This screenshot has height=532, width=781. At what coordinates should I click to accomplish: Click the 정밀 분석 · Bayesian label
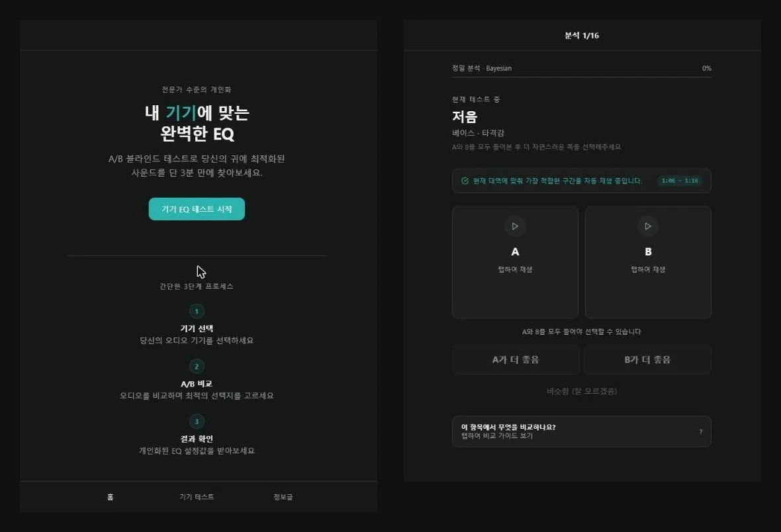(482, 68)
